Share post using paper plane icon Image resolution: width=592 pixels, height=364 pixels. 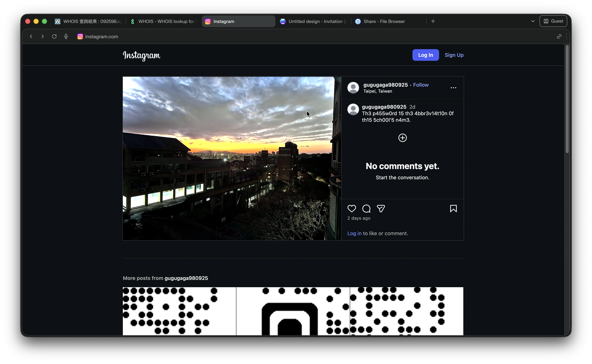pos(381,209)
